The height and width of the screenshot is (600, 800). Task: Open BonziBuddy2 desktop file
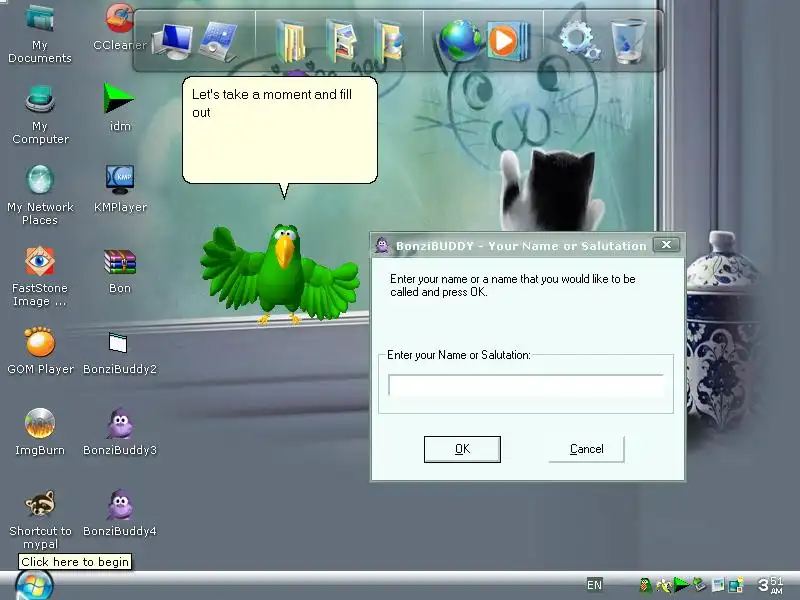tap(120, 354)
